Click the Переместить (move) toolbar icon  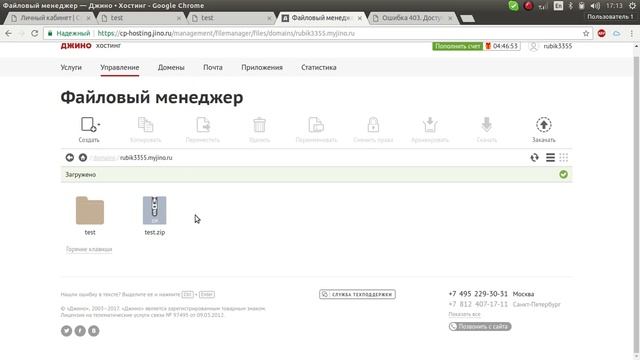pyautogui.click(x=203, y=125)
